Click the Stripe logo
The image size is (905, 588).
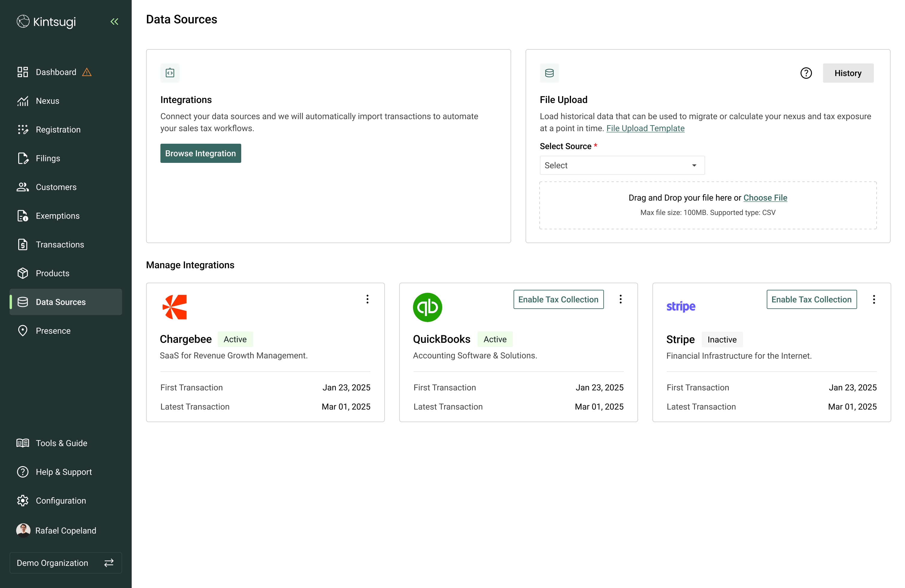coord(681,306)
